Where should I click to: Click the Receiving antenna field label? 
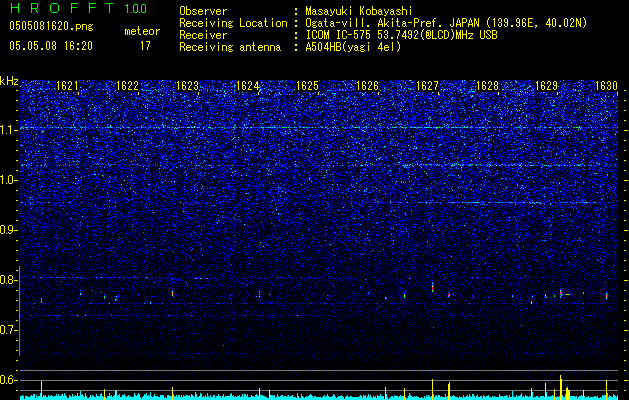230,47
